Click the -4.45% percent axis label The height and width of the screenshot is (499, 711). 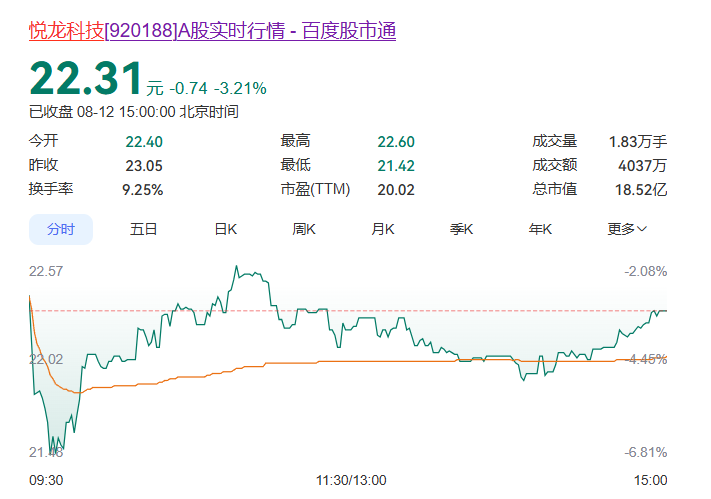coord(646,359)
